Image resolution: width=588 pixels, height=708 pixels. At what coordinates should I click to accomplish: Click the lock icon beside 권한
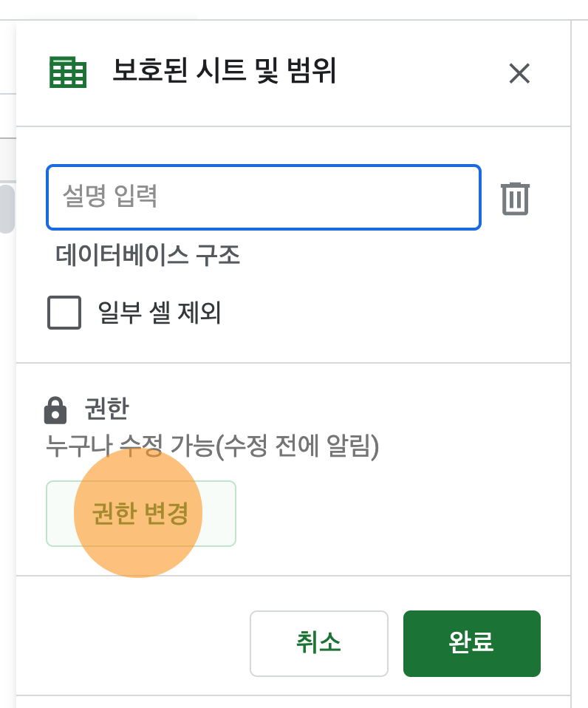(55, 410)
